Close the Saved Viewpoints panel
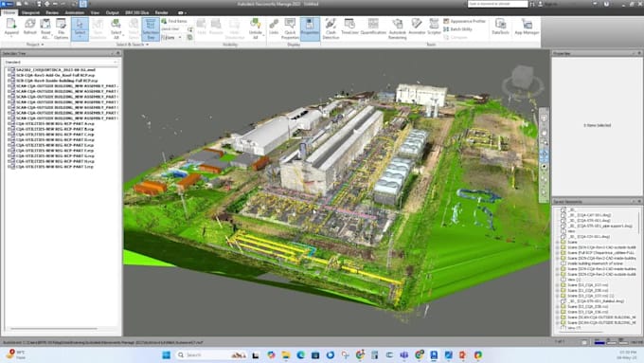644x363 pixels. click(639, 202)
